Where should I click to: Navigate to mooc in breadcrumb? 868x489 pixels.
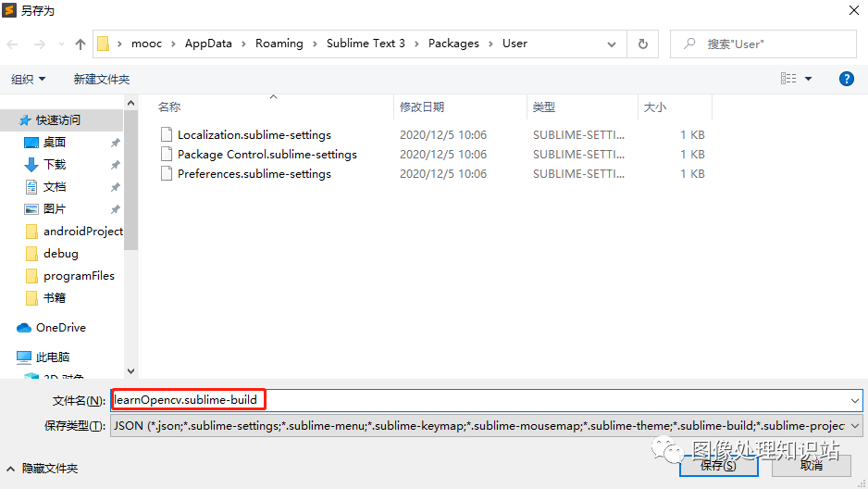point(147,44)
